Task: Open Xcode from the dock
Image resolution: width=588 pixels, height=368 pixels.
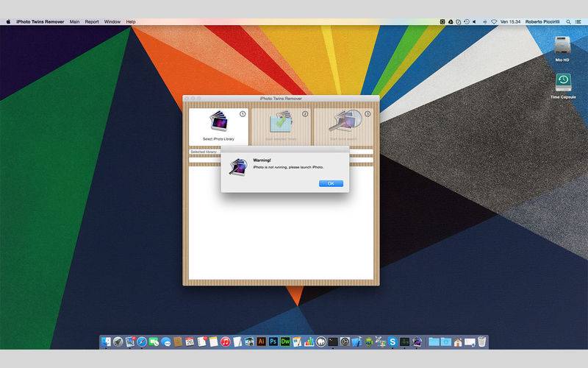Action: (x=357, y=342)
